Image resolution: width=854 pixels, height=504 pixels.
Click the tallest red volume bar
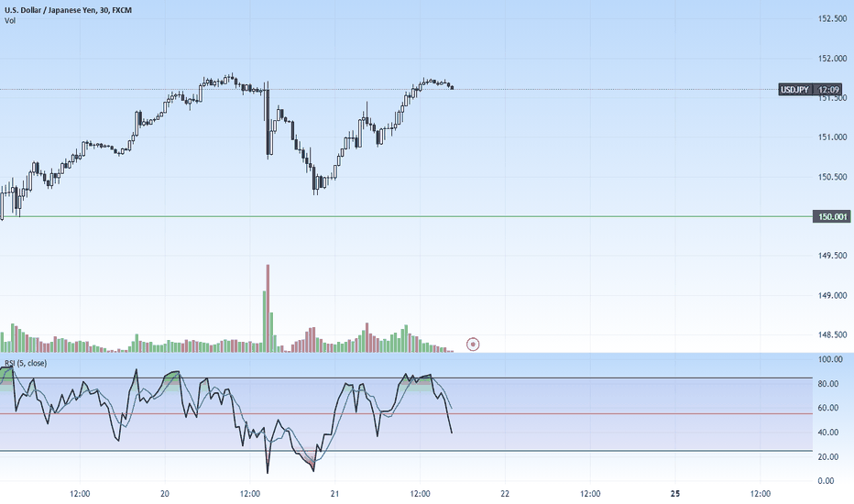(x=268, y=309)
